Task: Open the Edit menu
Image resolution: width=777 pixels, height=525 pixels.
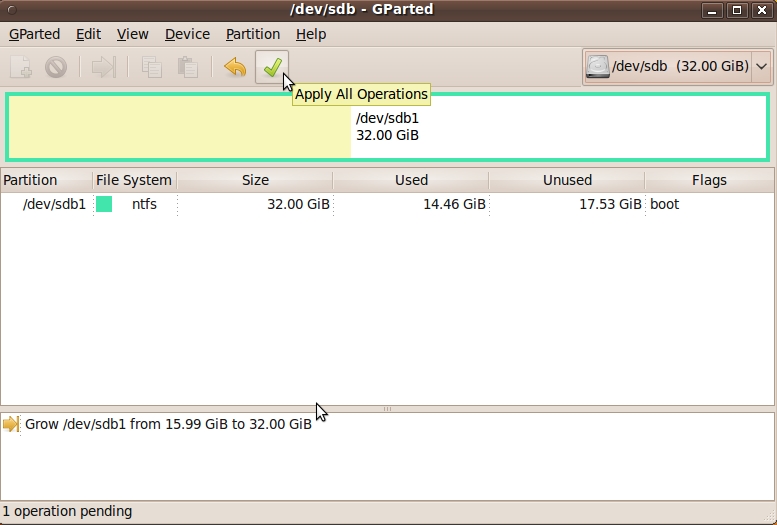Action: 89,34
